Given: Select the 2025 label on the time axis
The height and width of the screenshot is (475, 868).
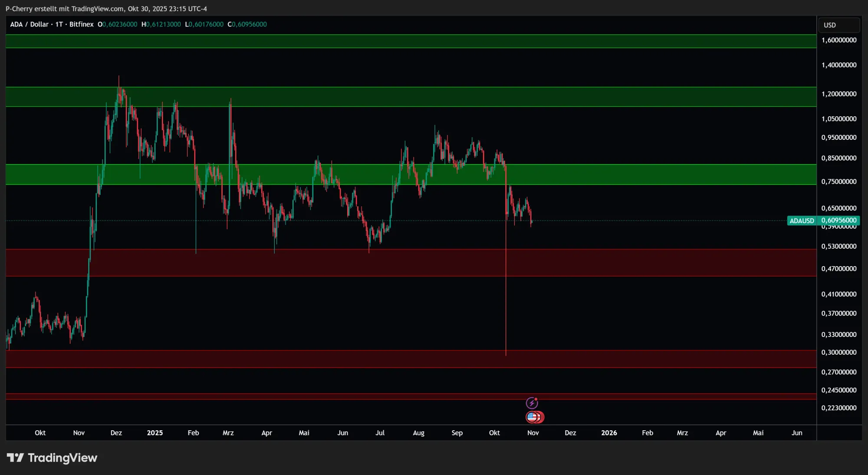Looking at the screenshot, I should point(155,433).
